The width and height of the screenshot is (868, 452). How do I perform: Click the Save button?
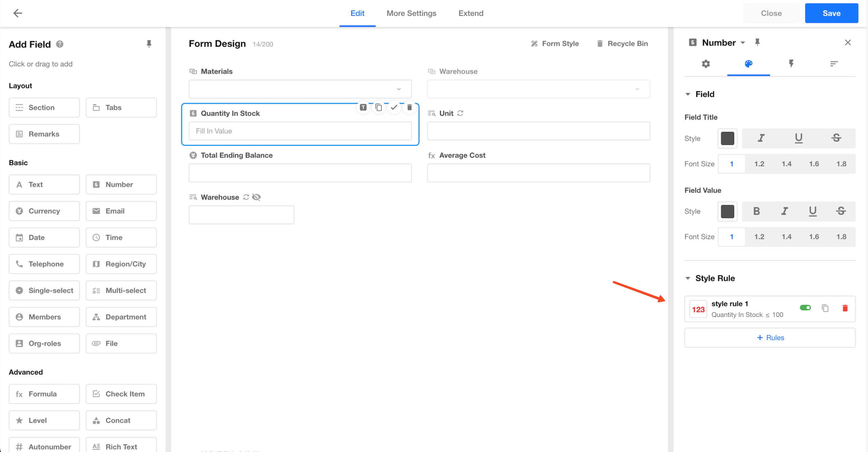coord(831,13)
